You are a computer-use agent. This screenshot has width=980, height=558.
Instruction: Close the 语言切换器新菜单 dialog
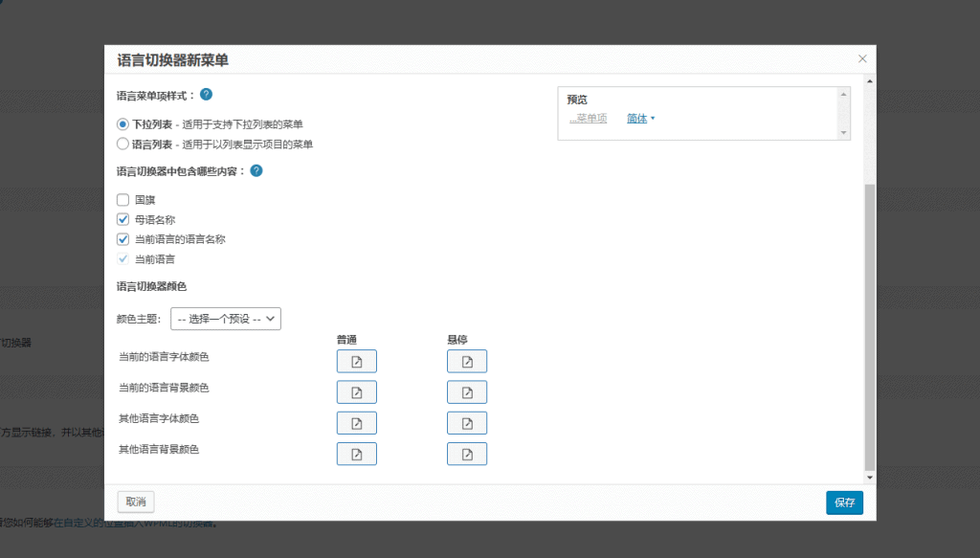(862, 58)
